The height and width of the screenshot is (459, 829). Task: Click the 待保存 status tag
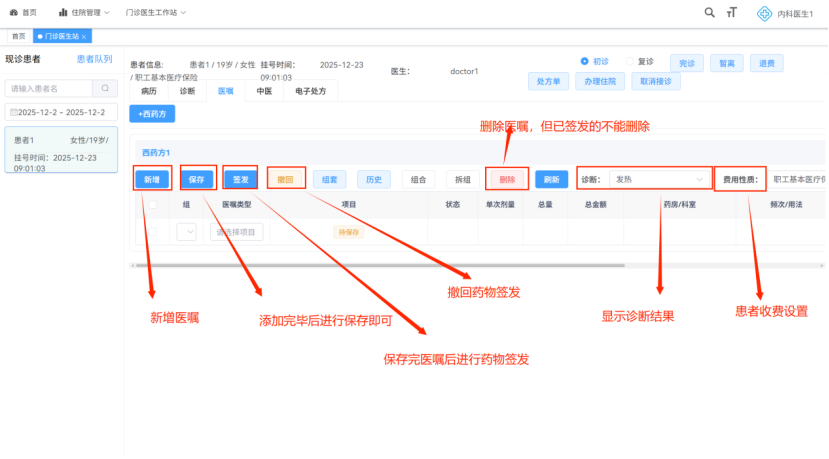pos(348,232)
